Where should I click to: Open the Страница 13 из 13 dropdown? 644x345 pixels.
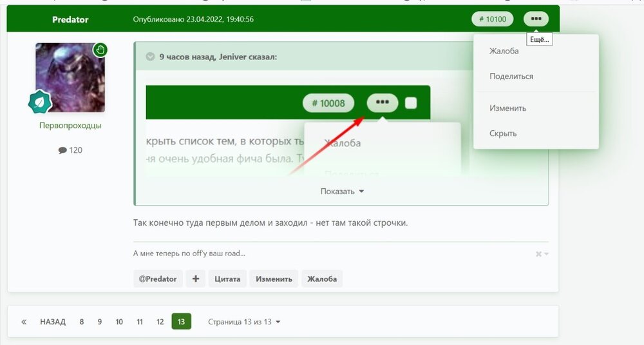click(x=244, y=322)
